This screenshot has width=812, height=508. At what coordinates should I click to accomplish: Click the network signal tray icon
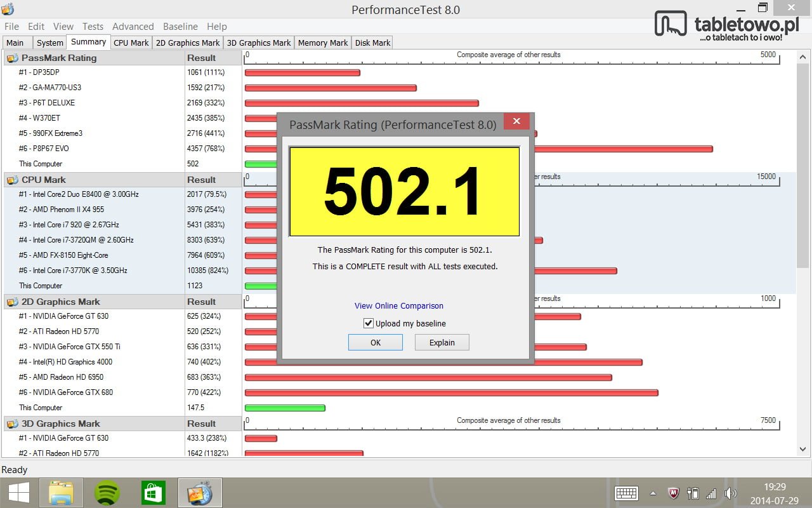point(711,493)
